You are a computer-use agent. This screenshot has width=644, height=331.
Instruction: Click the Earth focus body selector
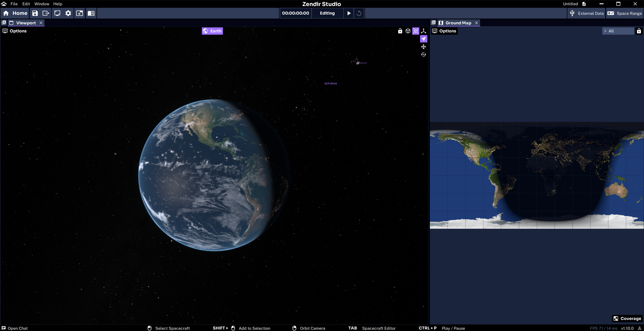coord(212,31)
